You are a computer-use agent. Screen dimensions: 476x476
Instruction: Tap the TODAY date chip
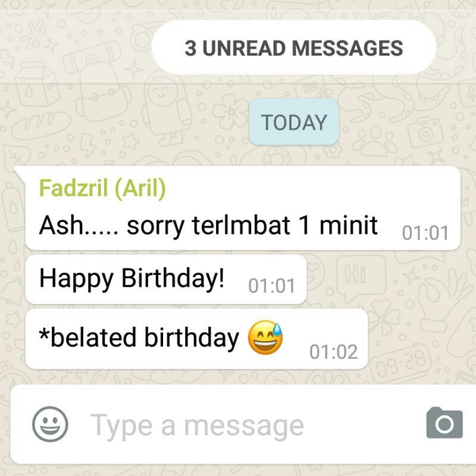point(294,122)
